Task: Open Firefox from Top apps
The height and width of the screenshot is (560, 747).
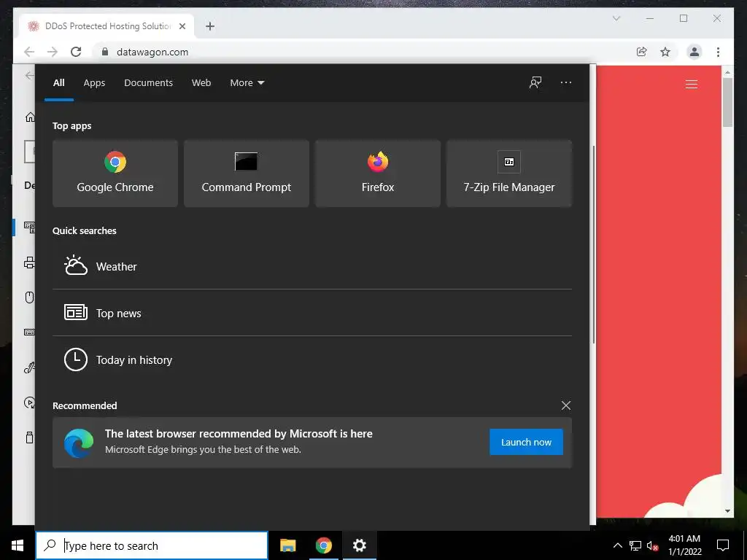Action: pyautogui.click(x=378, y=174)
